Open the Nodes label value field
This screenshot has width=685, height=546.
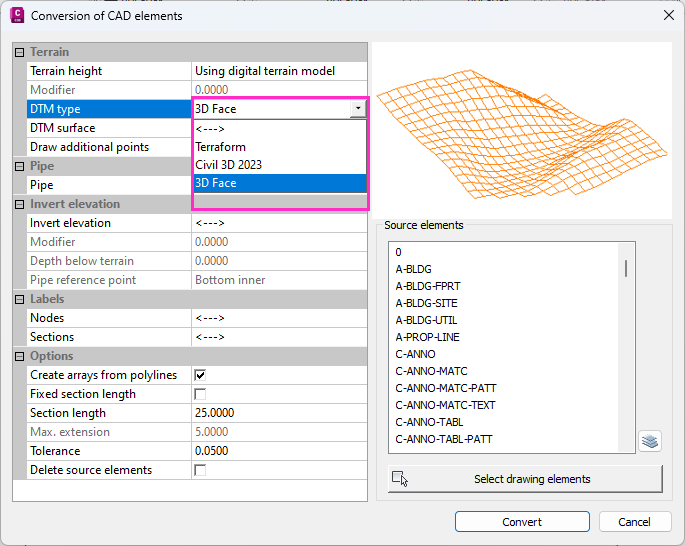pos(279,318)
